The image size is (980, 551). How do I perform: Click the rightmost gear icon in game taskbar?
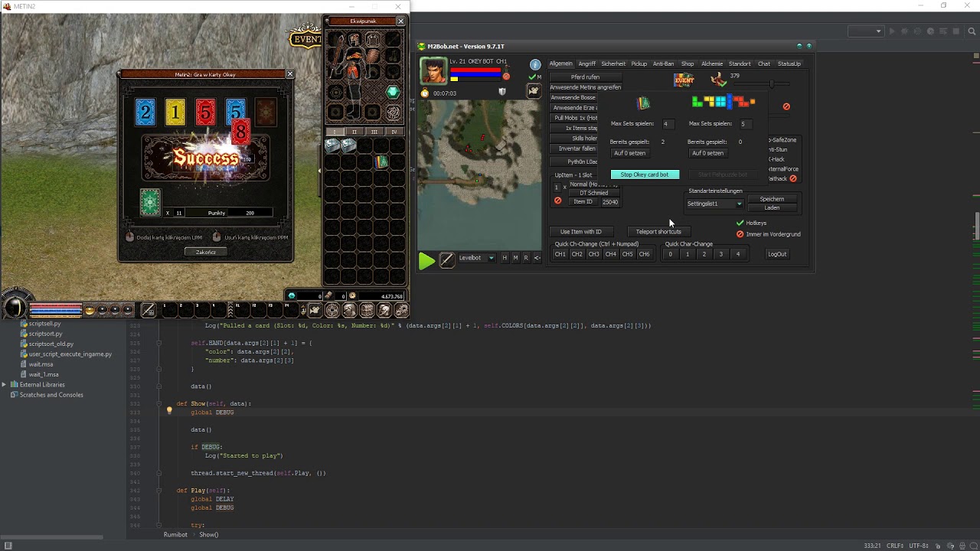coord(401,310)
